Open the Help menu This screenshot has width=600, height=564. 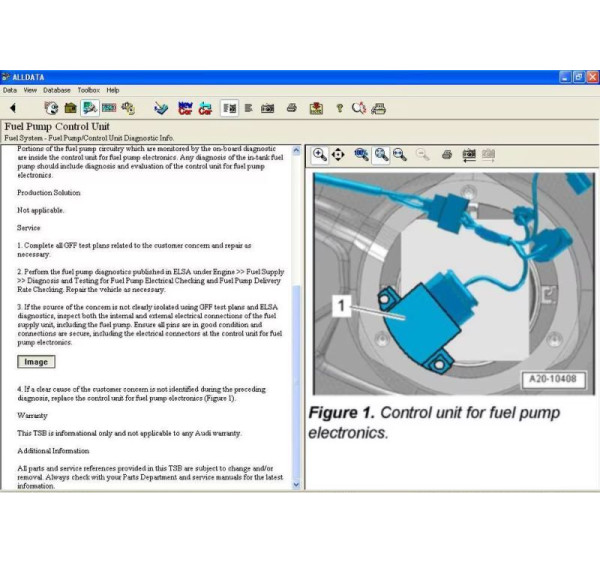[113, 90]
